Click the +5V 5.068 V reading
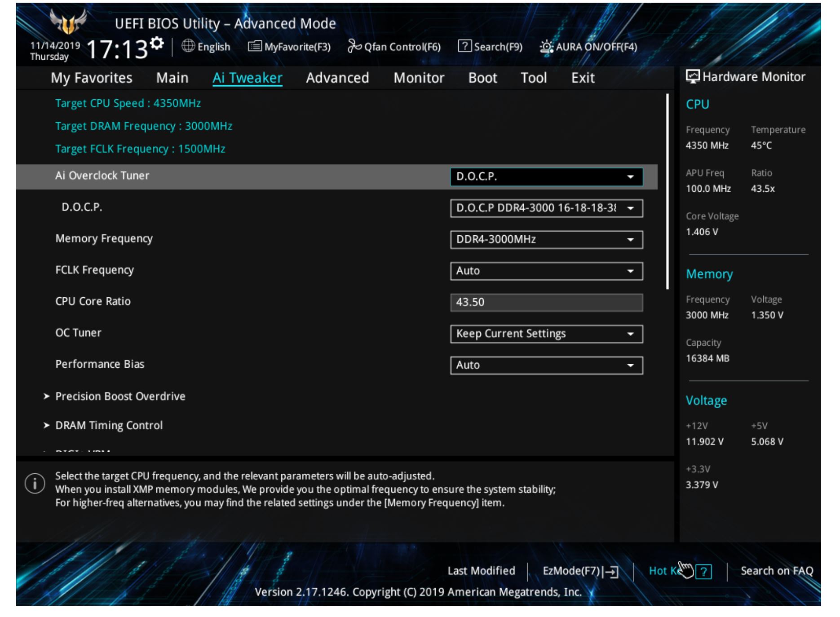 (x=767, y=441)
